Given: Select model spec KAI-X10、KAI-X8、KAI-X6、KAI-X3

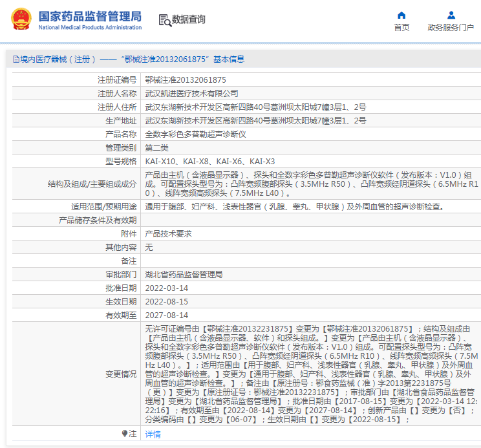Looking at the screenshot, I should (210, 161).
